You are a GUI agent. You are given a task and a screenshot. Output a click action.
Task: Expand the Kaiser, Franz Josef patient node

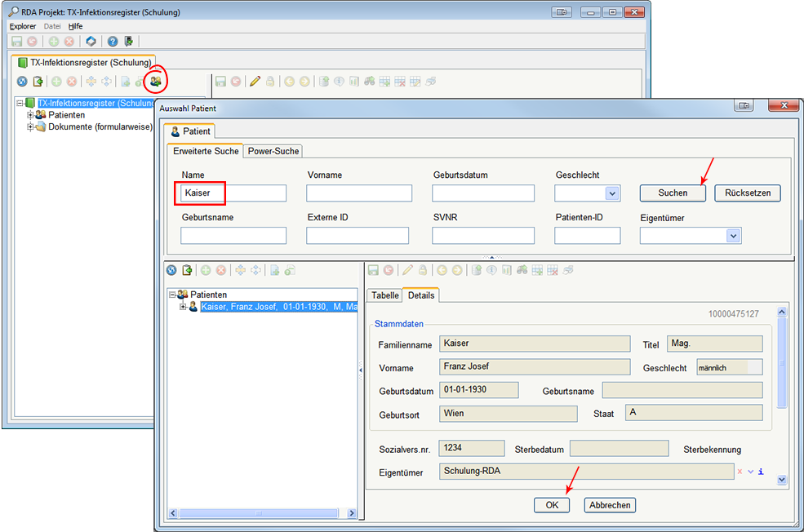pyautogui.click(x=183, y=307)
